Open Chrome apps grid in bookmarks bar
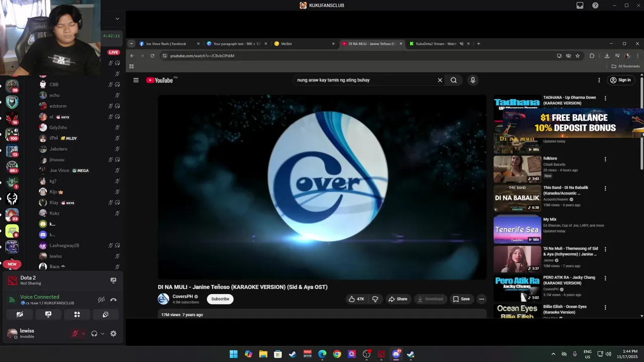The height and width of the screenshot is (362, 644). [131, 66]
